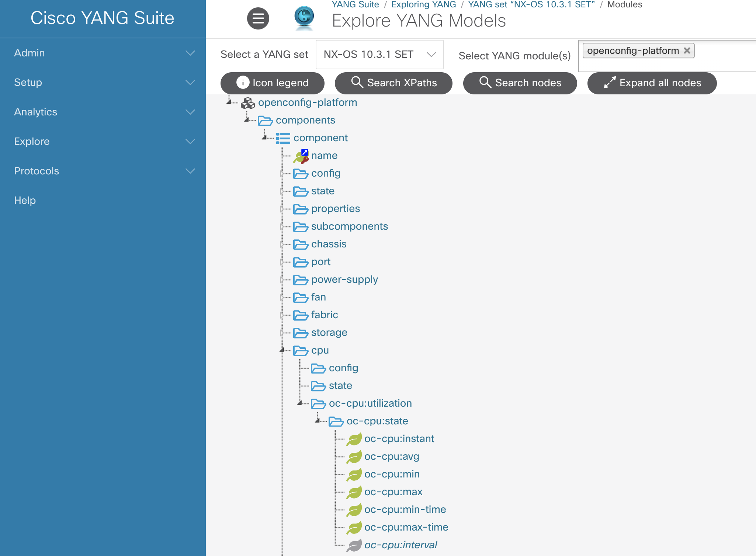Collapse the oc-cpu:utilization node
The height and width of the screenshot is (556, 756).
300,403
